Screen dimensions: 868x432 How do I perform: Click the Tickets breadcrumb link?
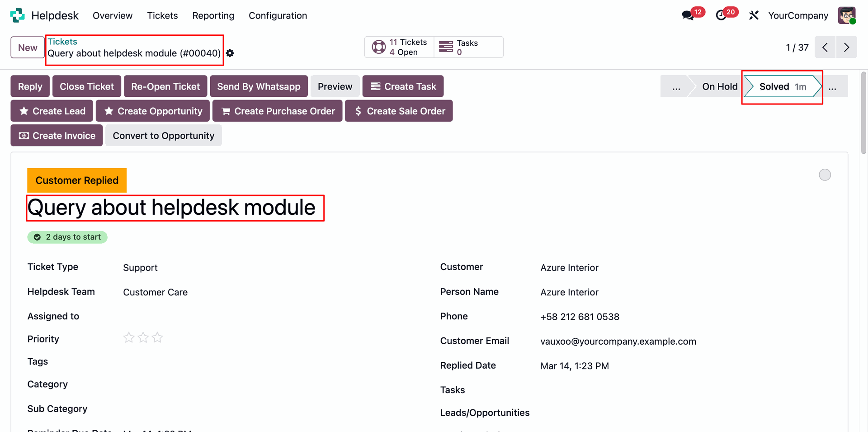[x=62, y=42]
